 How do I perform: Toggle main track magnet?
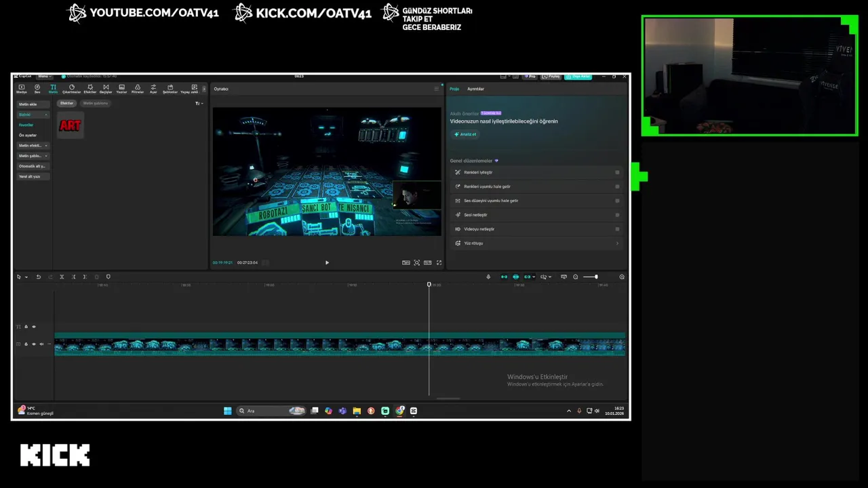tap(504, 277)
